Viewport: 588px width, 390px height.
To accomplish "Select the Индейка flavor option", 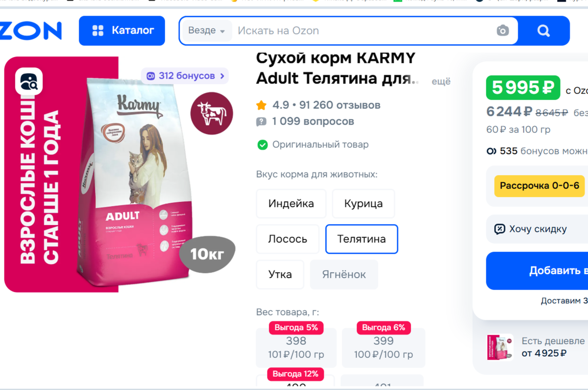I will pyautogui.click(x=291, y=204).
